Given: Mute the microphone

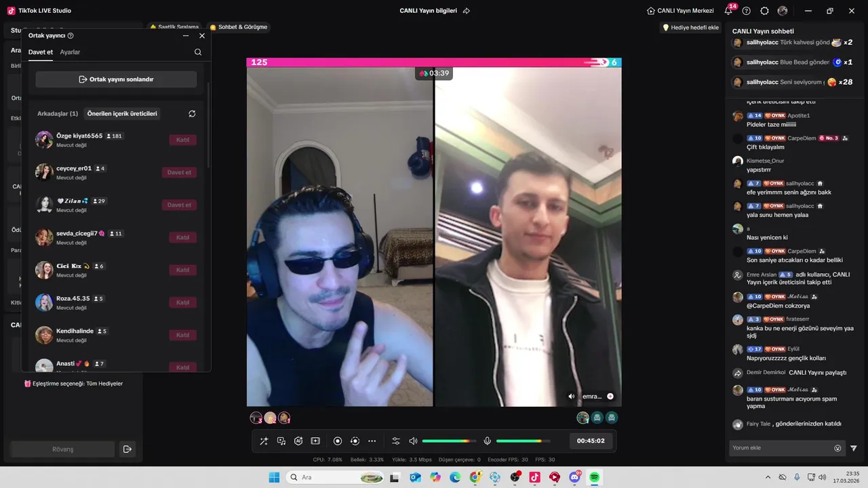Looking at the screenshot, I should [x=487, y=441].
